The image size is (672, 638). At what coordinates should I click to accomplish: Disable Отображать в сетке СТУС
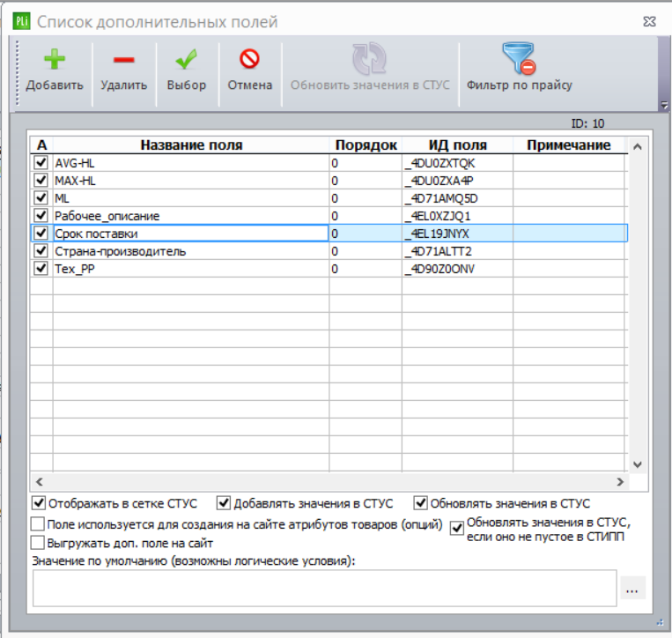pyautogui.click(x=39, y=503)
